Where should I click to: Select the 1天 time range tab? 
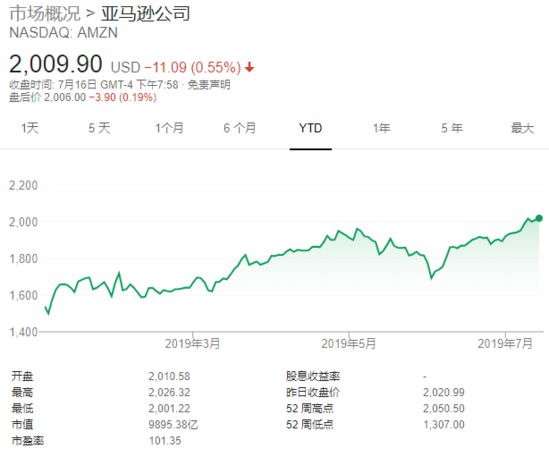(30, 128)
